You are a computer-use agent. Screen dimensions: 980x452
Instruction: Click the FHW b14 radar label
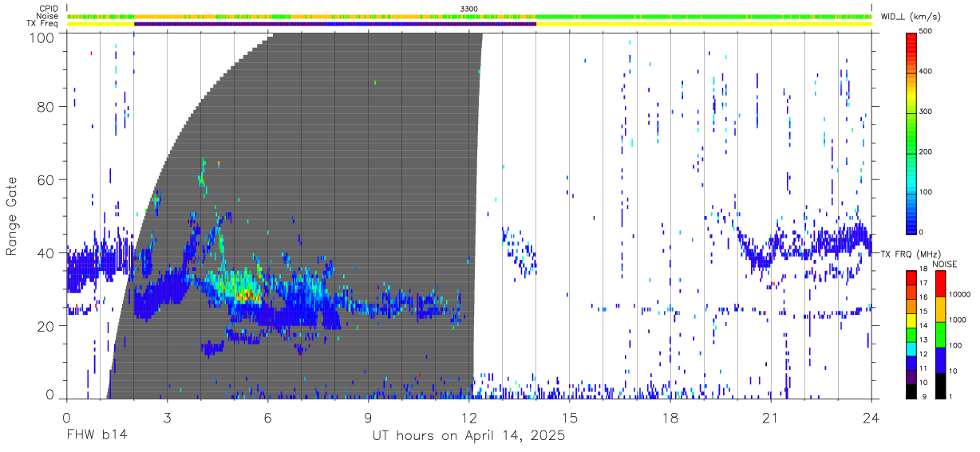coord(96,436)
